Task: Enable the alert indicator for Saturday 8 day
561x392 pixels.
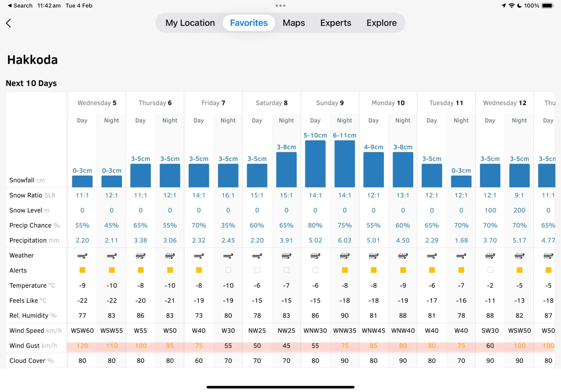Action: [257, 270]
